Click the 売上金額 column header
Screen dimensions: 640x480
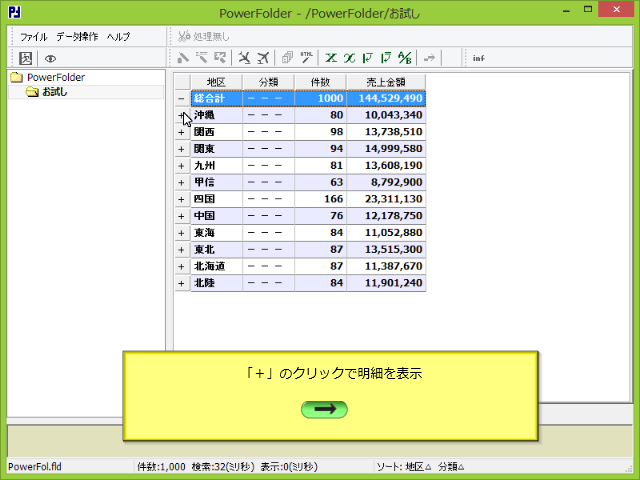386,82
